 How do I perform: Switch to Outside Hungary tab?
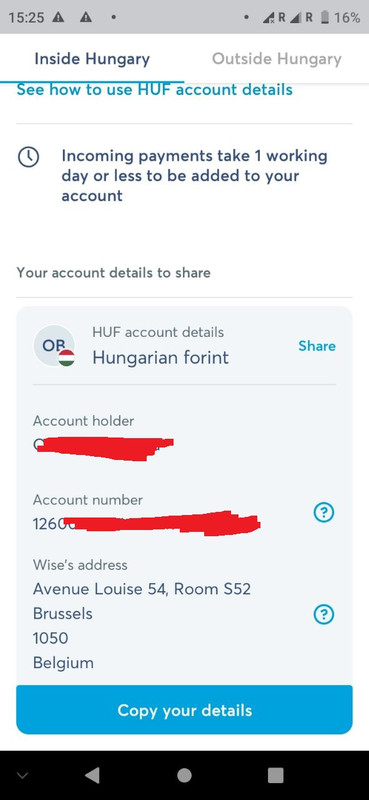277,59
